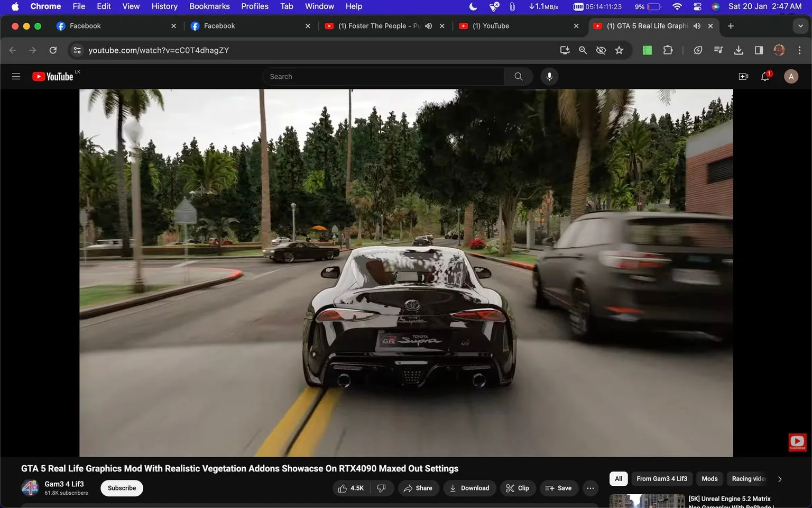Image resolution: width=812 pixels, height=508 pixels.
Task: Bookmark this page with the star
Action: 619,50
